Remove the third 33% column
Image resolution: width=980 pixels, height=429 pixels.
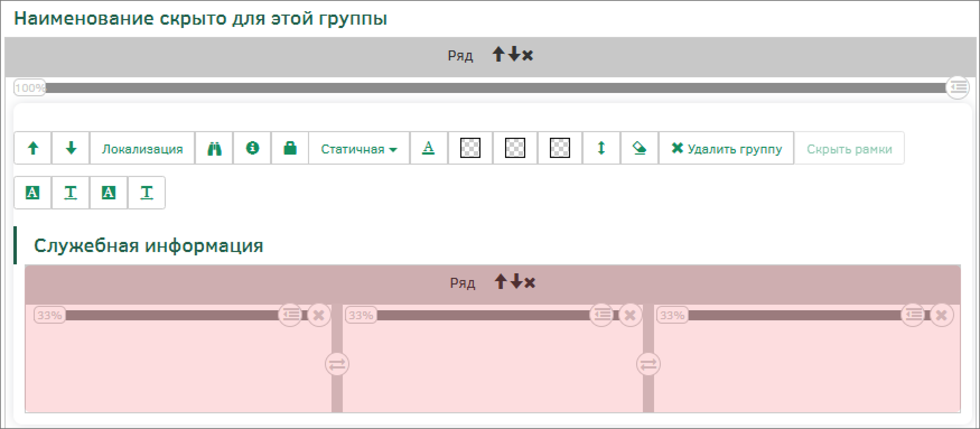click(941, 315)
